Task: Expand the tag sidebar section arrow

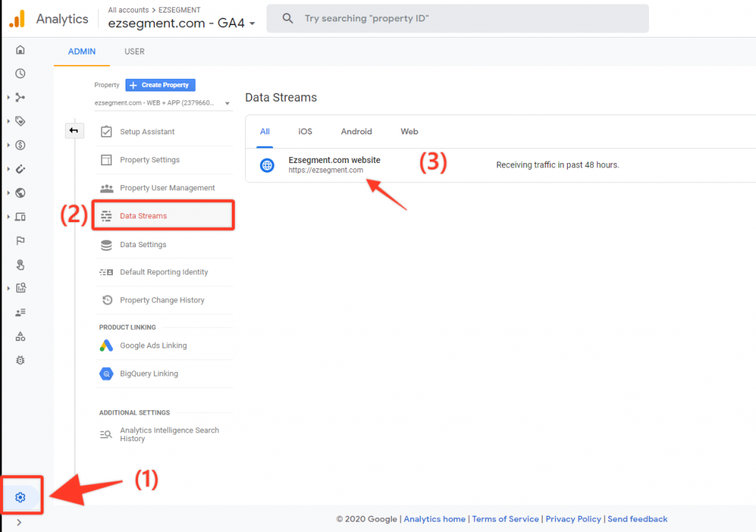Action: point(8,121)
